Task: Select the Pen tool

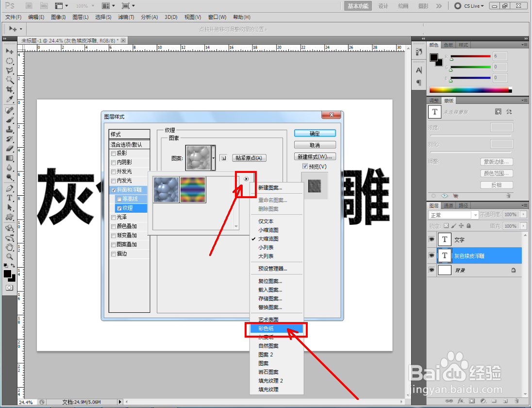Action: point(10,188)
